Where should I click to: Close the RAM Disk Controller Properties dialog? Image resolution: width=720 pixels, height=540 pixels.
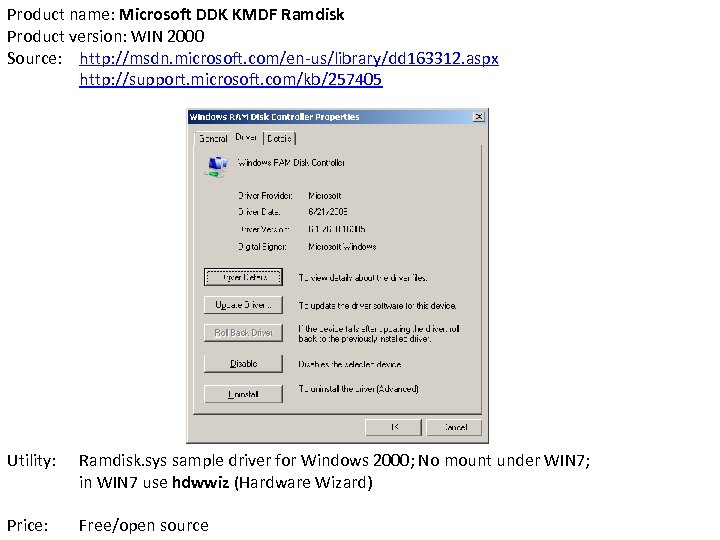478,117
